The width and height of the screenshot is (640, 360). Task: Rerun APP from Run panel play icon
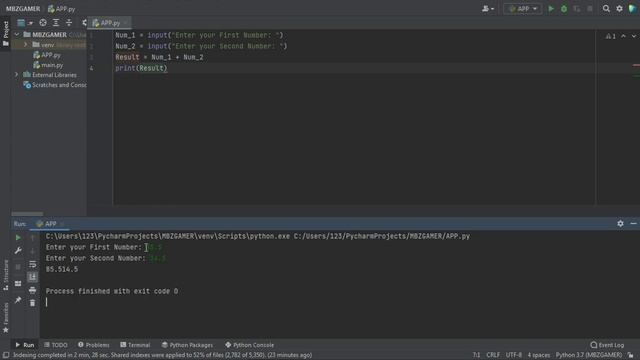(x=18, y=238)
